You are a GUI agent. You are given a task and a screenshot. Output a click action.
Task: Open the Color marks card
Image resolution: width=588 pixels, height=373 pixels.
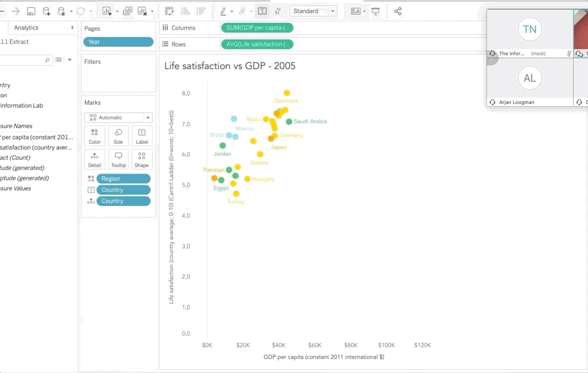click(x=95, y=136)
